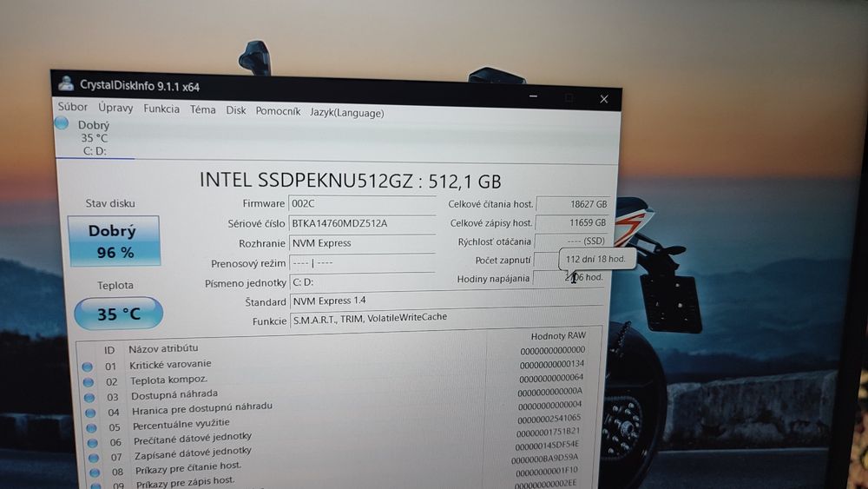Click the ID column header
Image resolution: width=868 pixels, height=489 pixels.
(109, 350)
